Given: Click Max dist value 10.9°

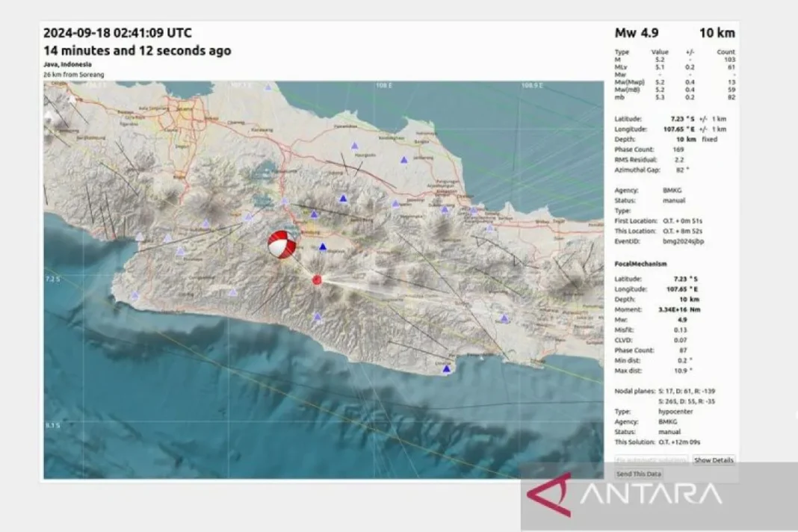Looking at the screenshot, I should point(683,371).
